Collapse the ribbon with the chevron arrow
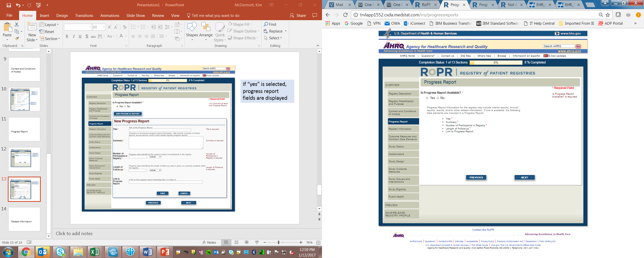The width and height of the screenshot is (644, 258). [x=318, y=46]
